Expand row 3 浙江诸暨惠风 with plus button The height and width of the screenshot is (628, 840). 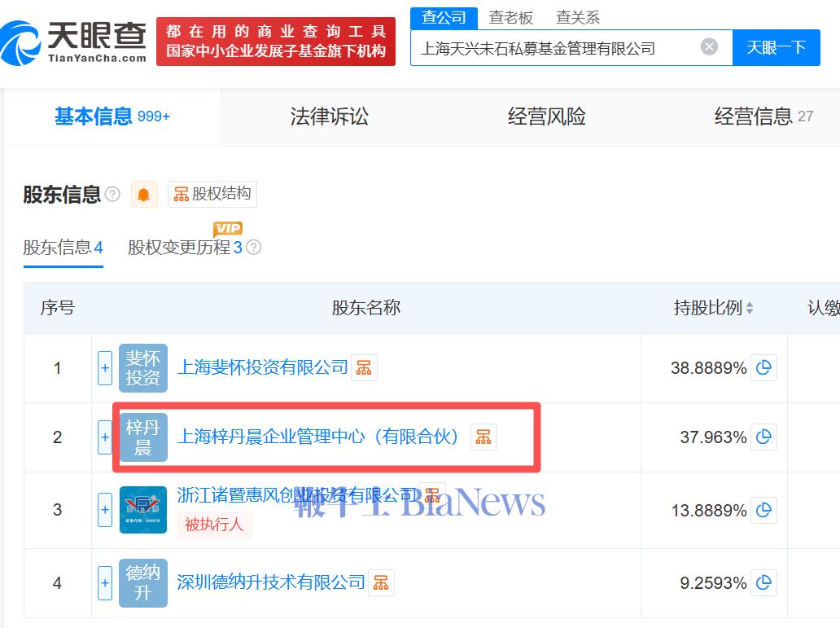pos(105,509)
